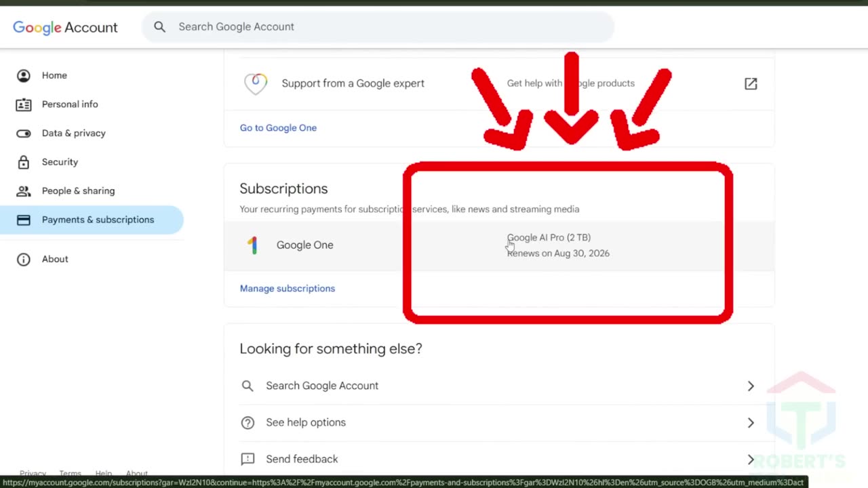Click the Personal info ID card icon
Viewport: 868px width, 488px height.
pyautogui.click(x=24, y=104)
